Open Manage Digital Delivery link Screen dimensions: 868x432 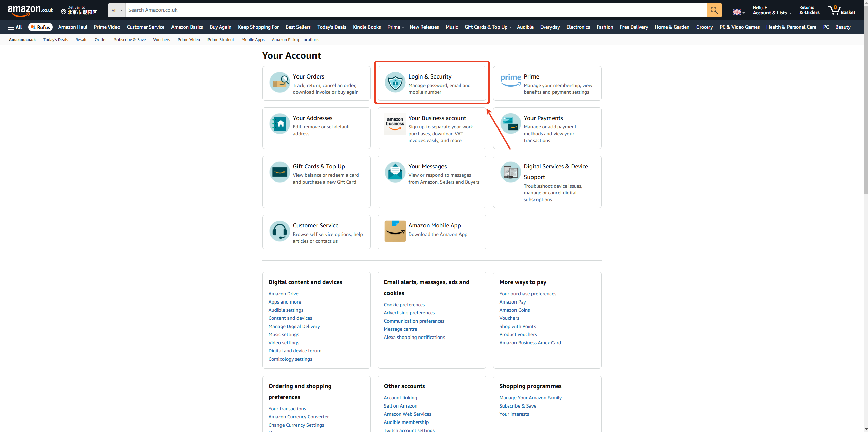[x=294, y=326]
